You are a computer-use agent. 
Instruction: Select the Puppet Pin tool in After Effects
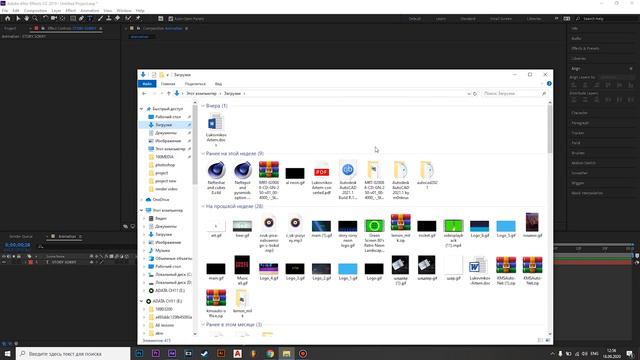point(138,18)
